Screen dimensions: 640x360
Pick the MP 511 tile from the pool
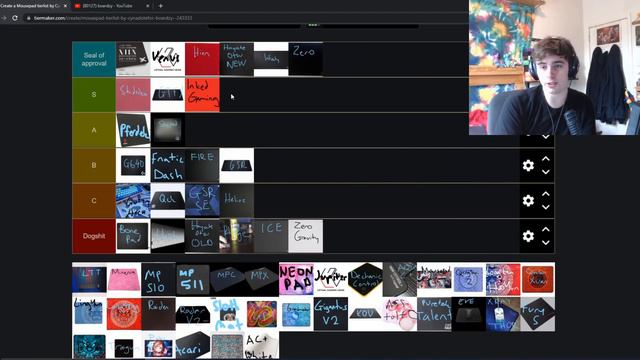[x=193, y=280]
